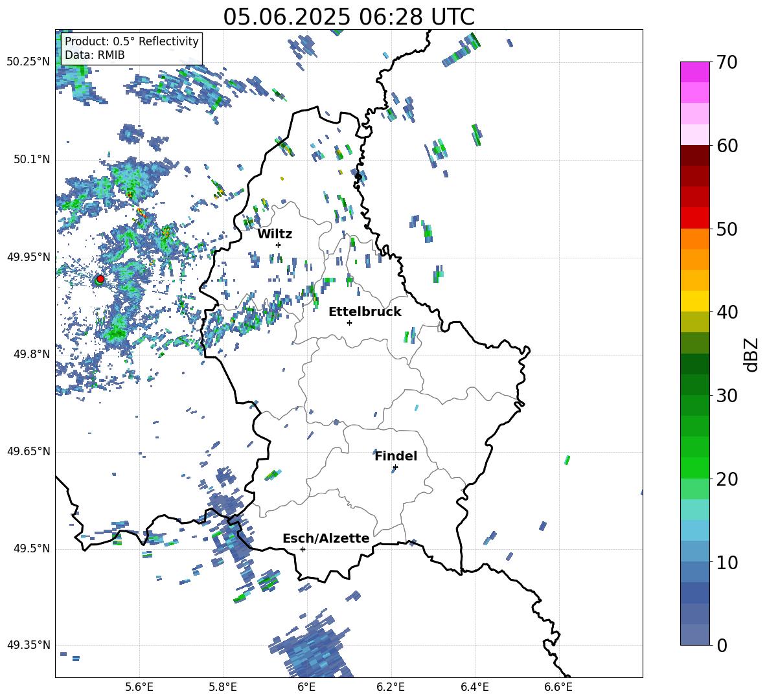Click the 50.25°N latitude label
Screen dimensions: 767x700
click(x=29, y=62)
